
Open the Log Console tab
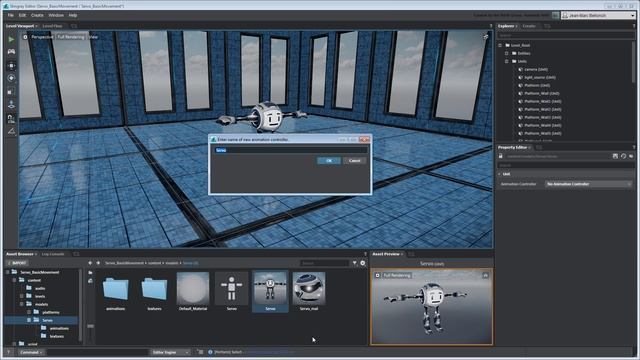pyautogui.click(x=53, y=254)
